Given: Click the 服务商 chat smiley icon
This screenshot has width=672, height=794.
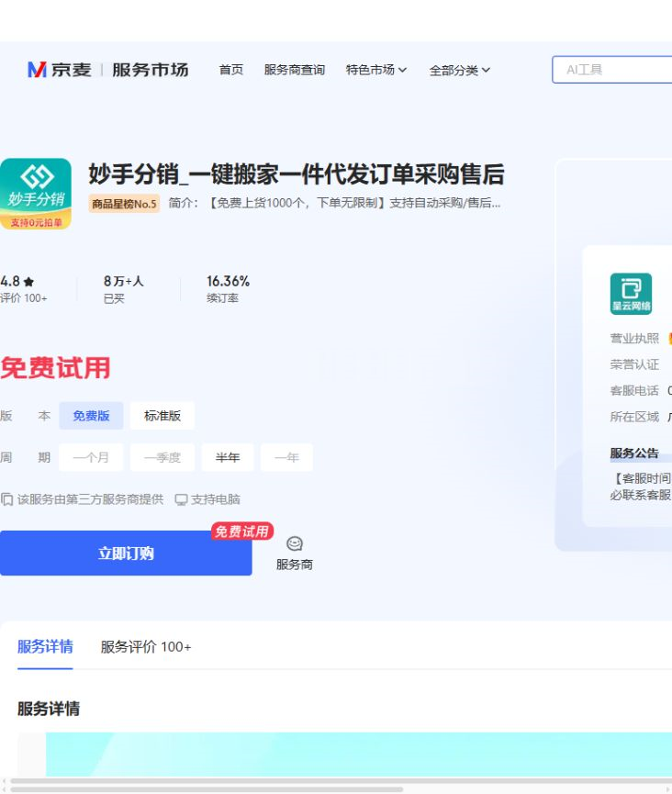Looking at the screenshot, I should [x=294, y=543].
